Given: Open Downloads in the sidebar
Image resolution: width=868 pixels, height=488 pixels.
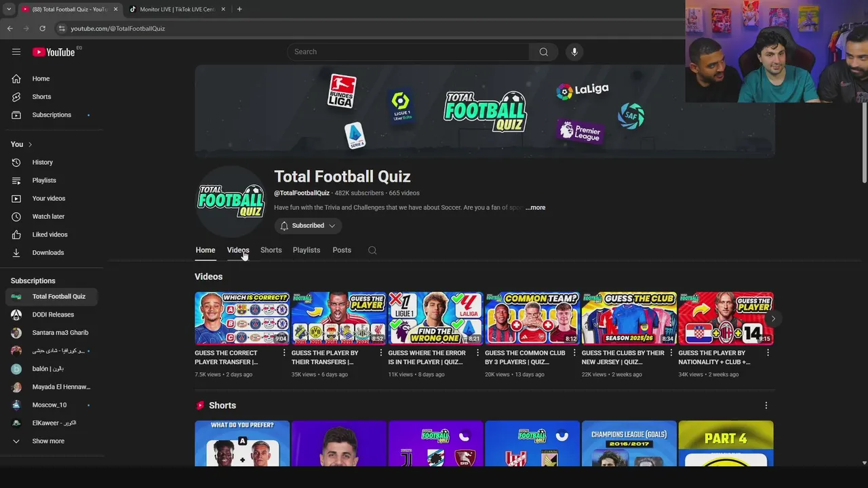Looking at the screenshot, I should point(52,253).
